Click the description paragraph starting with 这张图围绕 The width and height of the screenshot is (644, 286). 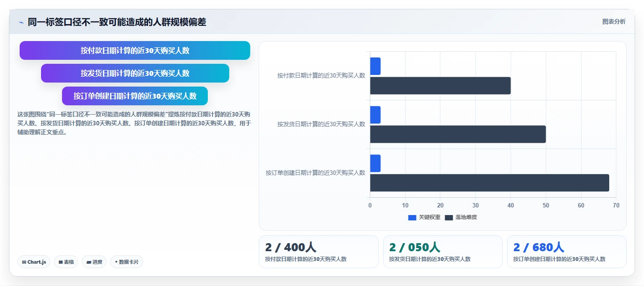134,123
